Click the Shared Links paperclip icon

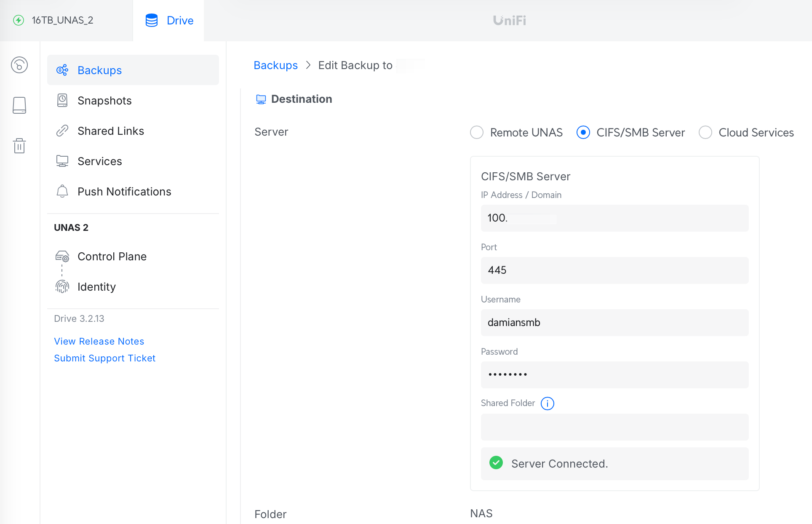pyautogui.click(x=62, y=131)
